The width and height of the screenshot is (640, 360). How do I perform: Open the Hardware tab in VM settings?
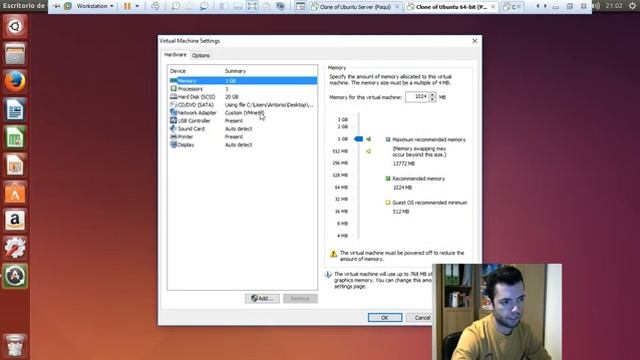[175, 55]
